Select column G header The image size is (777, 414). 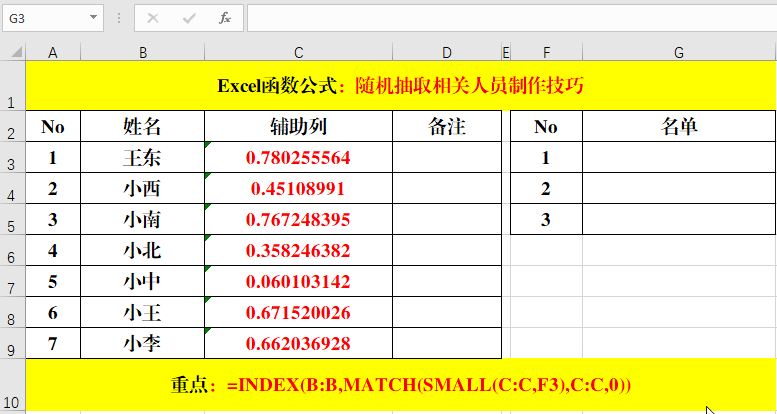679,52
